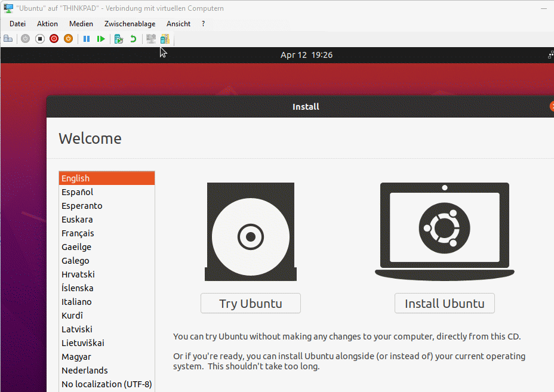Open the ? help menu

203,24
